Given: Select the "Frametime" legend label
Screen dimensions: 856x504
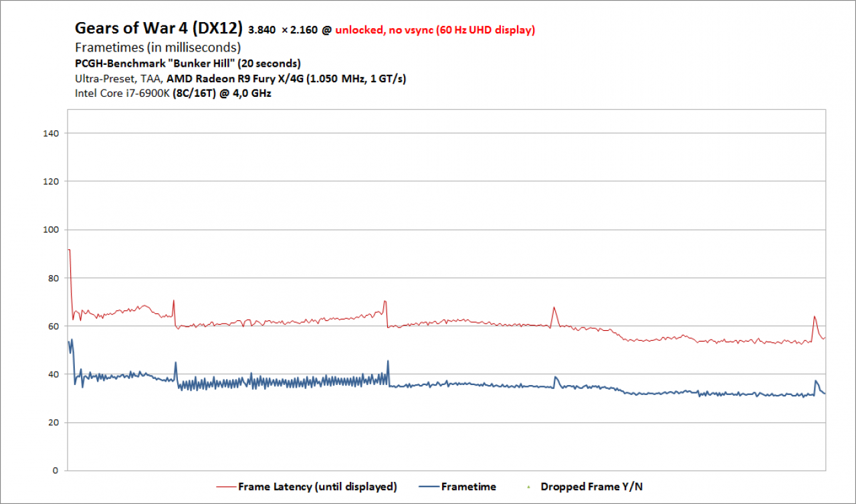Looking at the screenshot, I should [469, 487].
